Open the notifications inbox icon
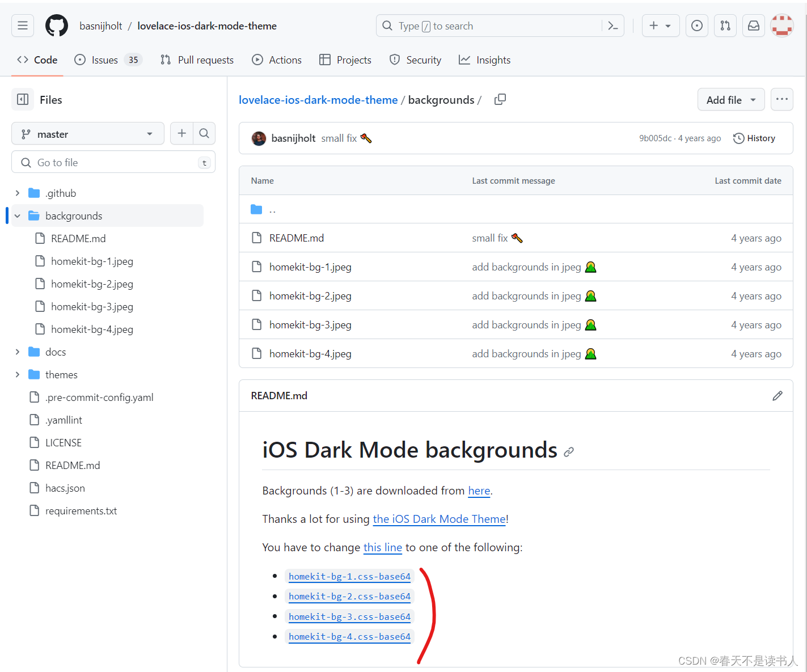 click(754, 26)
